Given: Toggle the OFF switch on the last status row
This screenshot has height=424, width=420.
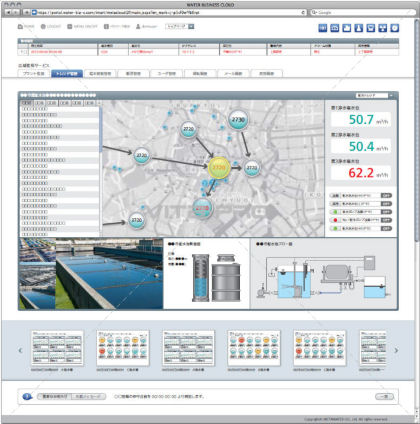Looking at the screenshot, I should click(x=386, y=229).
